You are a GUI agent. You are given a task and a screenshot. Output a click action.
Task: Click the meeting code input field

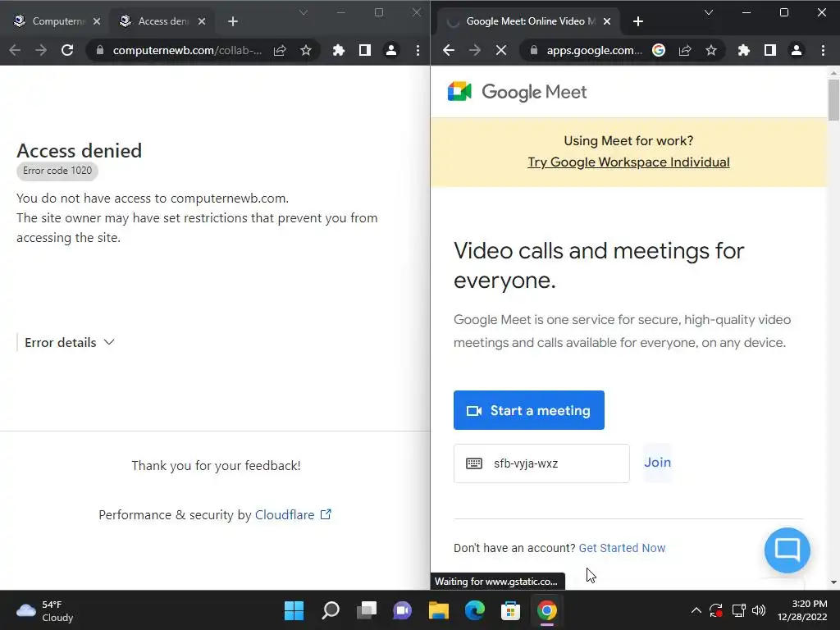541,463
